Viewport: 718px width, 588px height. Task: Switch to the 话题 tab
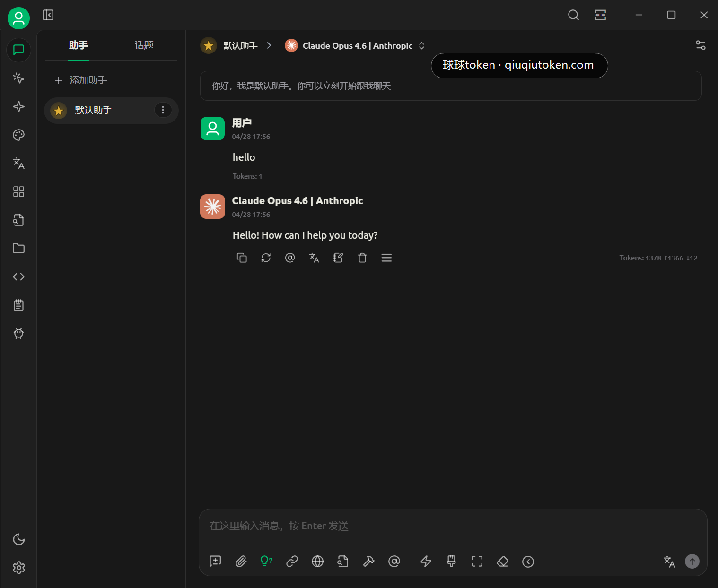(144, 45)
